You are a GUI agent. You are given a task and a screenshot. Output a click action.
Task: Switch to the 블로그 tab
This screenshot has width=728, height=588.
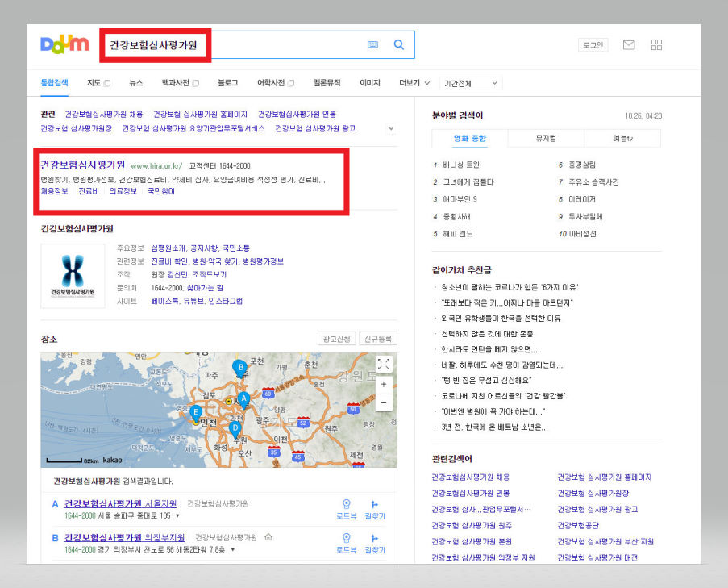point(227,82)
